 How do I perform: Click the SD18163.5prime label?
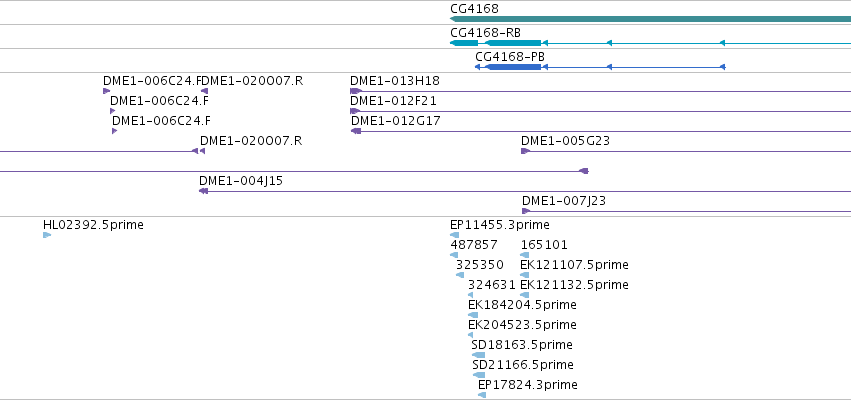522,345
